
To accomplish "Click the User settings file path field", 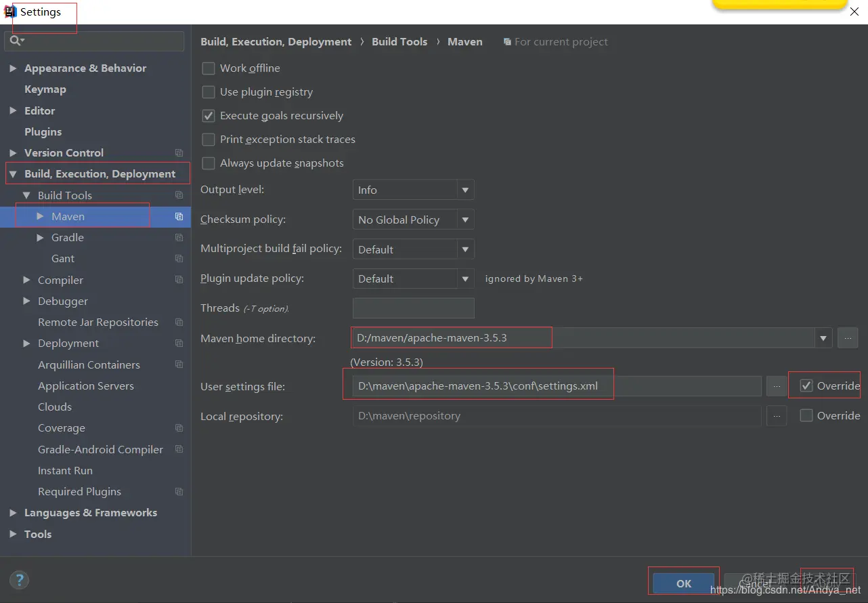I will pos(557,386).
